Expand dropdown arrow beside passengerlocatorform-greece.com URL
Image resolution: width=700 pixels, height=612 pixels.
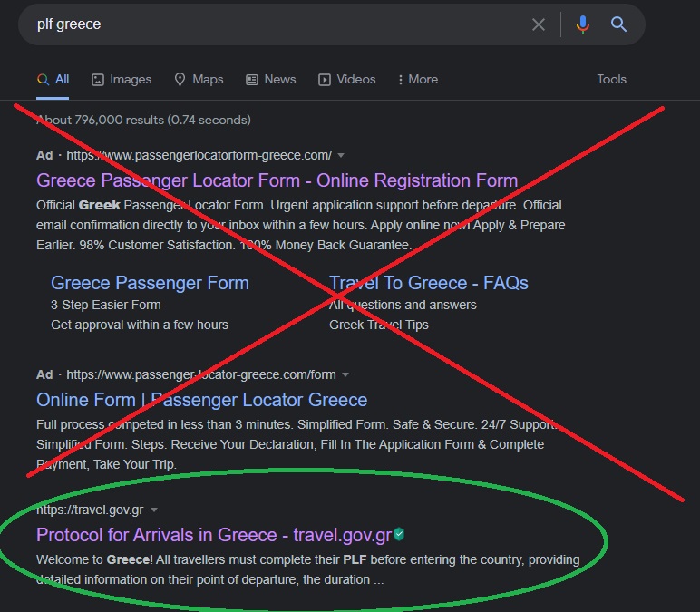(341, 155)
